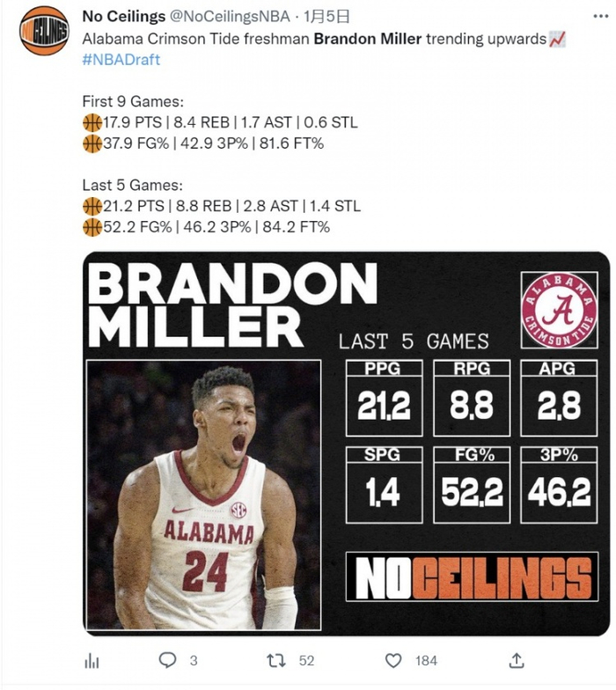616x690 pixels.
Task: Click the Alabama Crimson Tide logo
Action: (x=558, y=310)
